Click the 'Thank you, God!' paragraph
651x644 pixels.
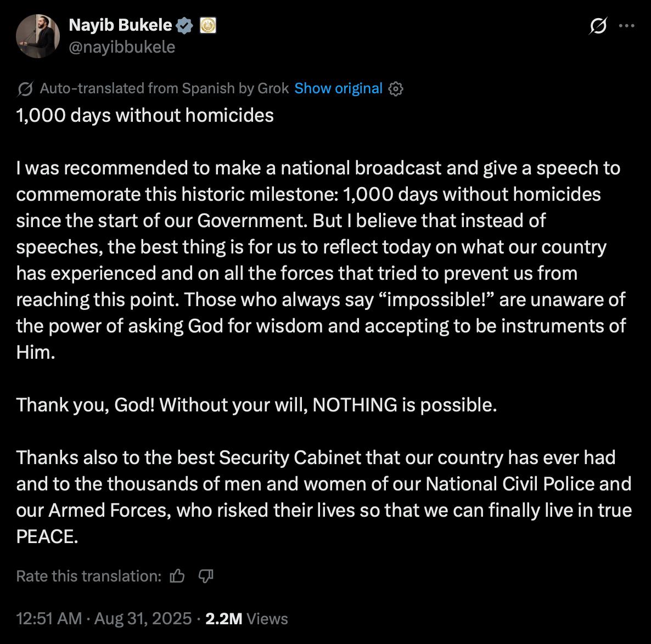(x=256, y=405)
